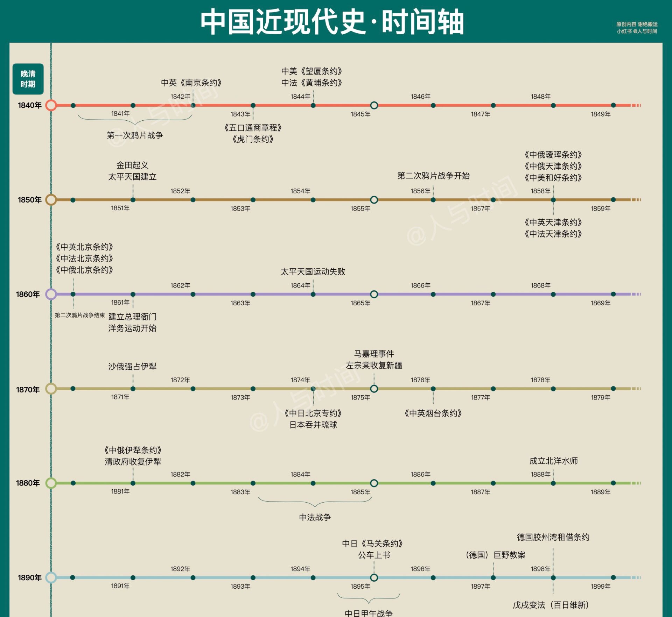672x617 pixels.
Task: Select the 太平天国建立 label
Action: coord(132,177)
